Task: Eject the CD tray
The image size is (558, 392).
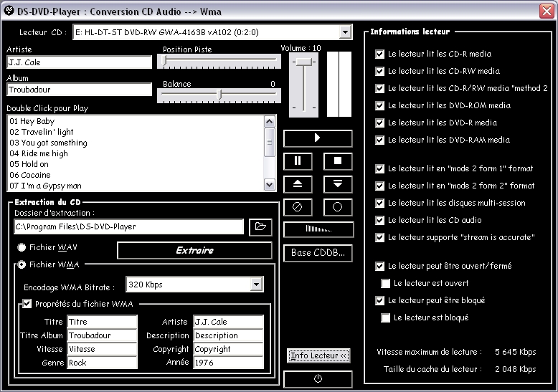Action: pos(298,184)
